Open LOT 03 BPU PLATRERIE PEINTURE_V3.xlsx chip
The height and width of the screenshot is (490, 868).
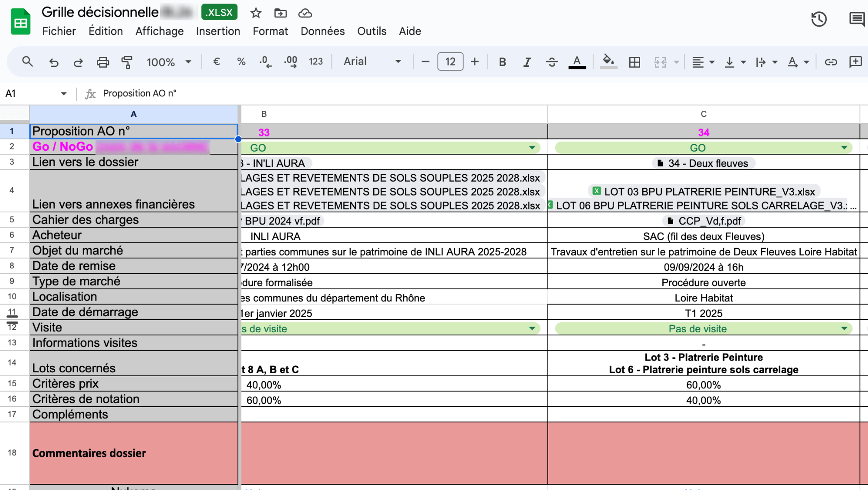[x=704, y=192]
